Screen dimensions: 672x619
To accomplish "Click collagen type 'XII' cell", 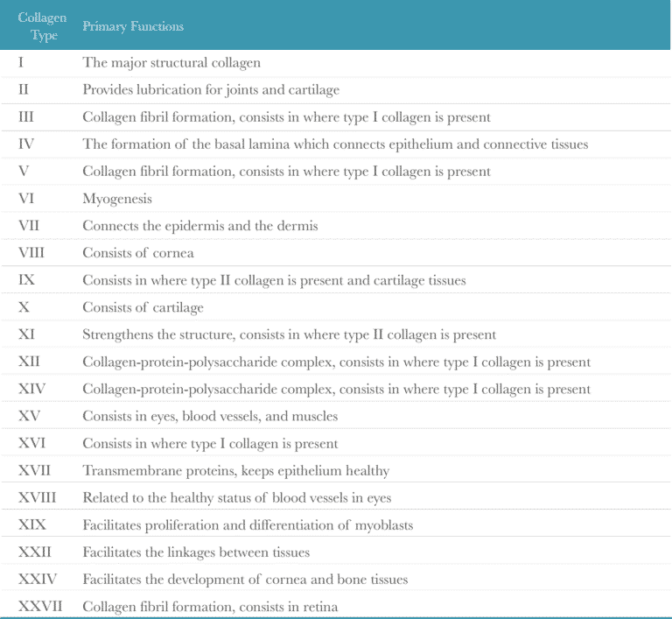I will (29, 362).
